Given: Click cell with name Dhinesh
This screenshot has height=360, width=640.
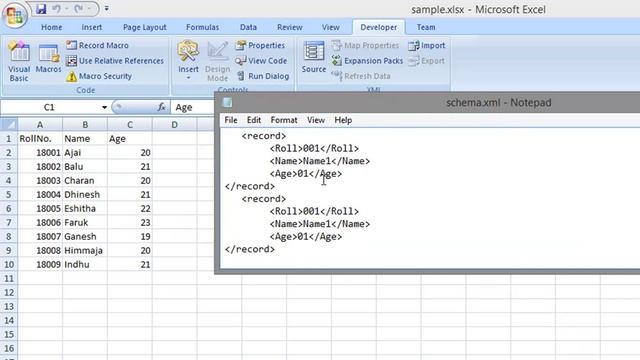Looking at the screenshot, I should click(85, 195).
